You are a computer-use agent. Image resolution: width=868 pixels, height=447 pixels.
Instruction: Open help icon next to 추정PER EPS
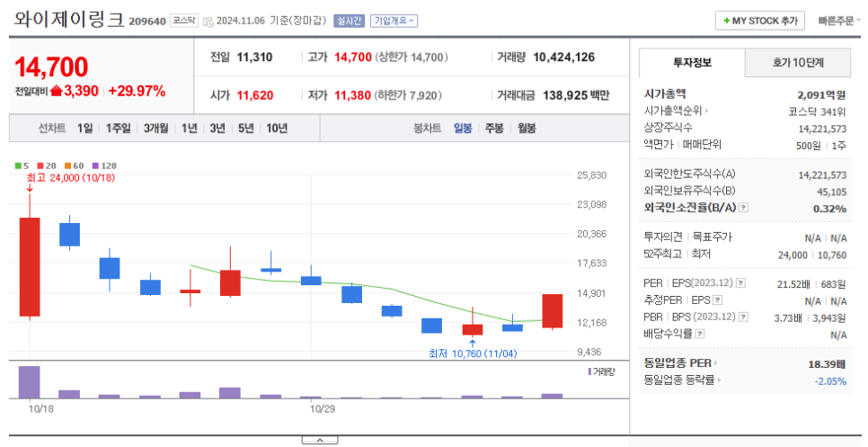coord(717,300)
